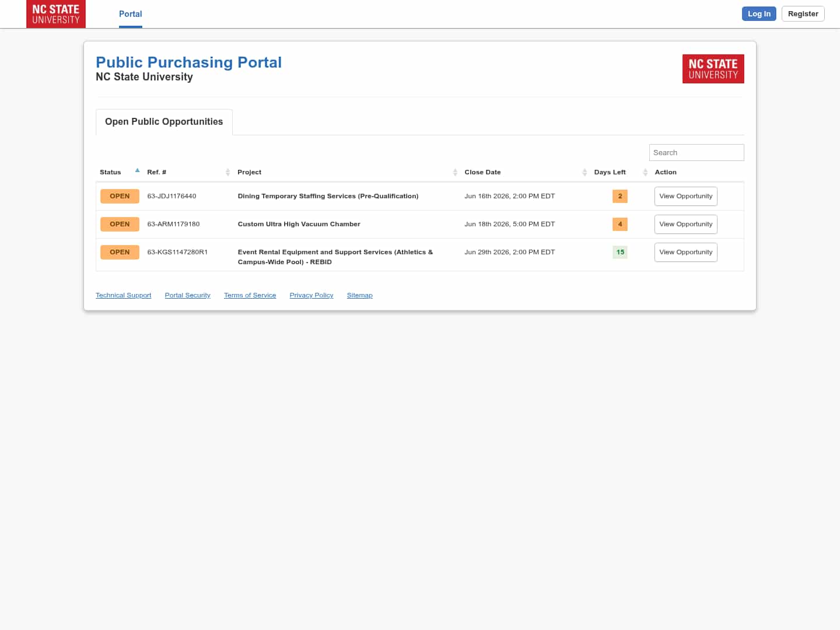View Opportunity for Custom Ultra High Vacuum Chamber
Image resolution: width=840 pixels, height=630 pixels.
[686, 224]
